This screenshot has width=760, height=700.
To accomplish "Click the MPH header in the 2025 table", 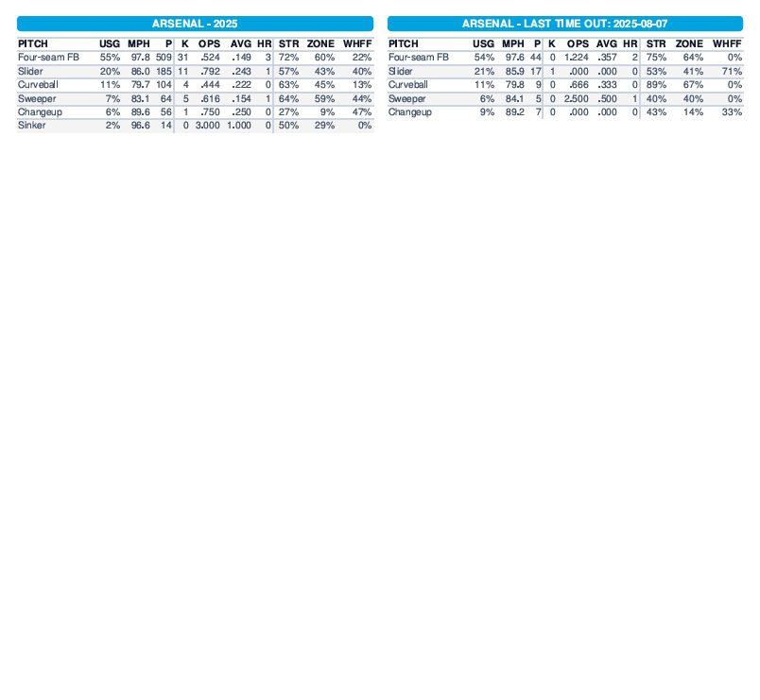I will [x=138, y=43].
